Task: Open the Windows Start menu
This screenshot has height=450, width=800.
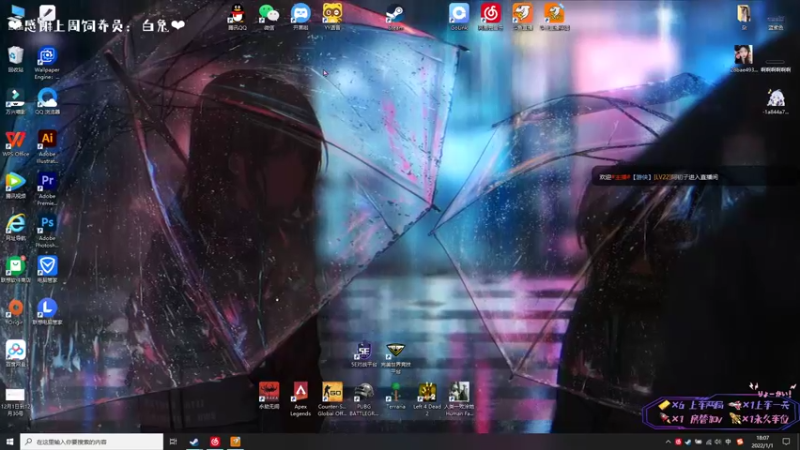Action: (10, 441)
